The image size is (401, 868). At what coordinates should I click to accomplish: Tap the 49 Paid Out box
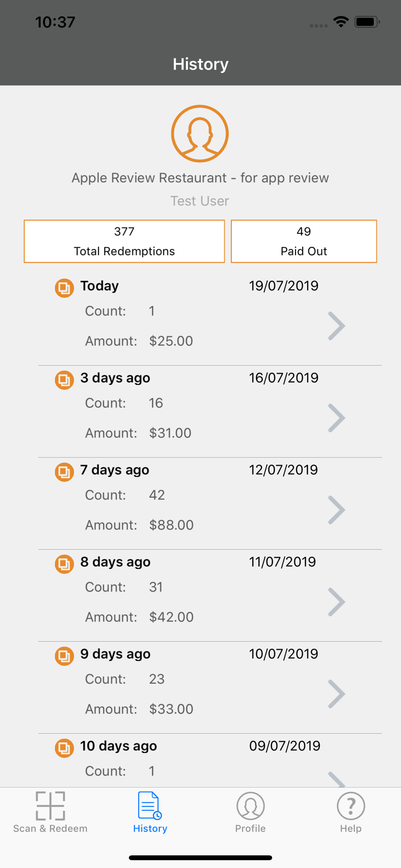304,241
